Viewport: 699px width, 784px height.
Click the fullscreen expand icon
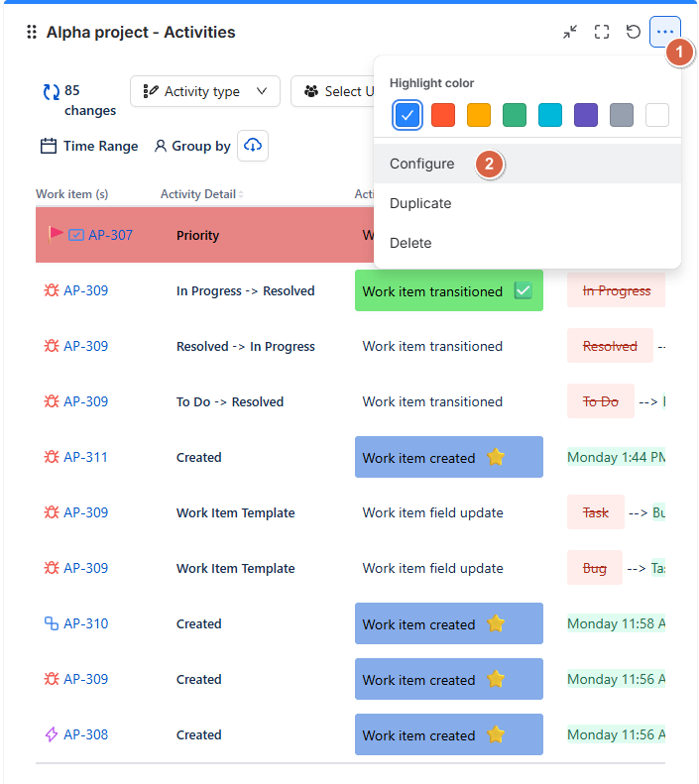click(x=602, y=32)
